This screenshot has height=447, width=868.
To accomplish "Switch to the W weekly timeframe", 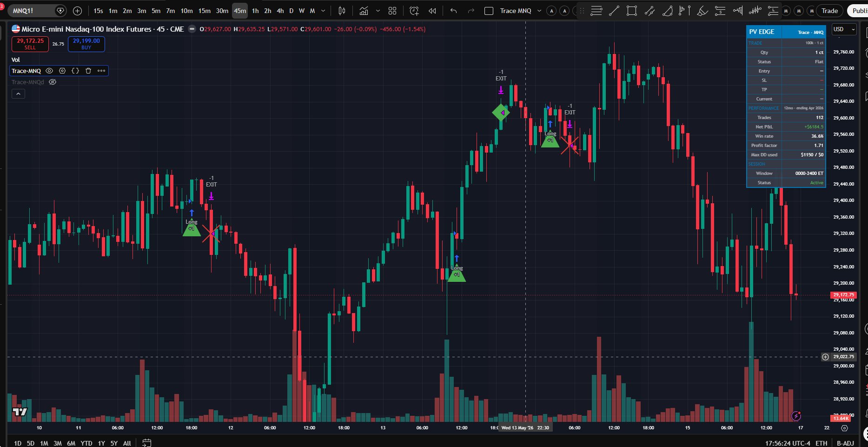I will coord(302,11).
